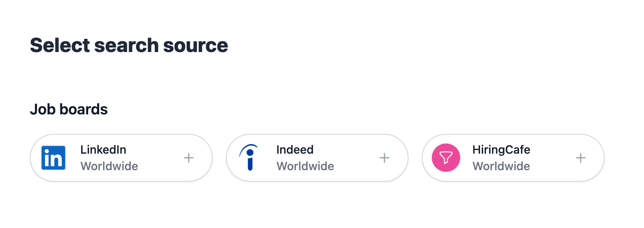Screen dimensions: 644x228
Task: Add Indeed using its plus icon
Action: coord(384,158)
